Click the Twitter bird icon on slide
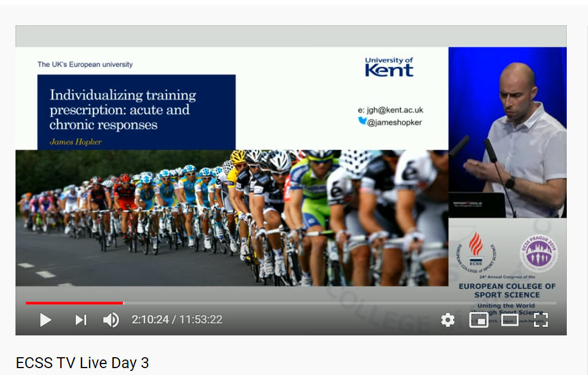The width and height of the screenshot is (588, 375). pyautogui.click(x=362, y=121)
